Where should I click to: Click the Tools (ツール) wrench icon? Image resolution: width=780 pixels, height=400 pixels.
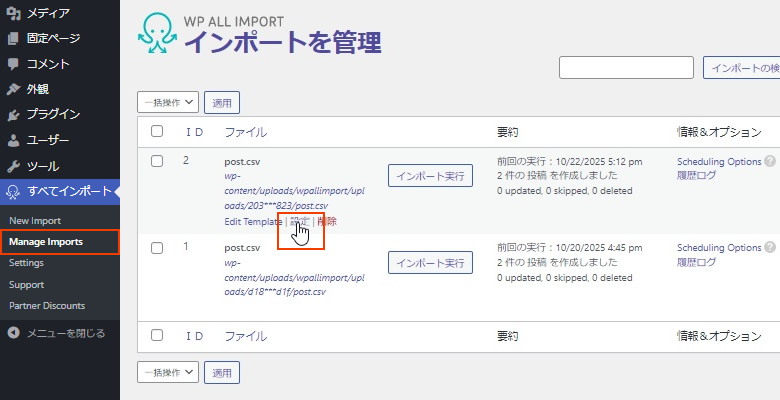(13, 166)
